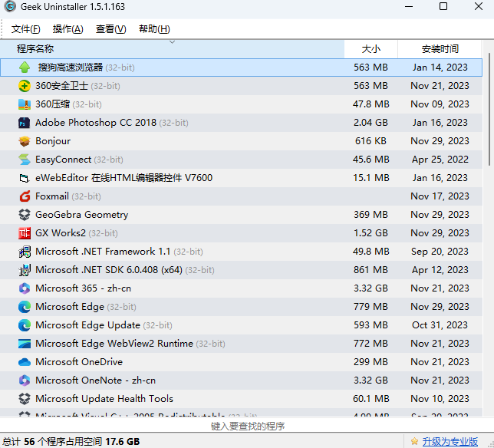This screenshot has height=448, width=494.
Task: Click the Edge WebView2 Runtime icon
Action: coord(25,344)
